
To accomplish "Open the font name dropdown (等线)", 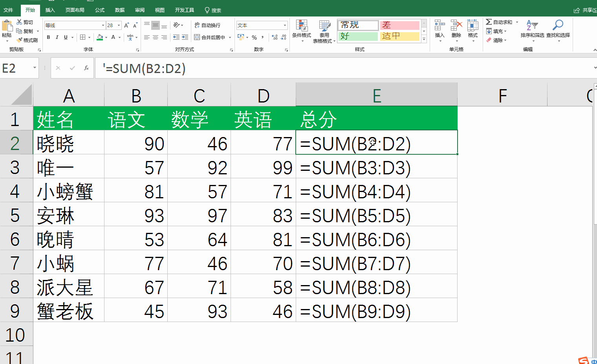I will (103, 26).
